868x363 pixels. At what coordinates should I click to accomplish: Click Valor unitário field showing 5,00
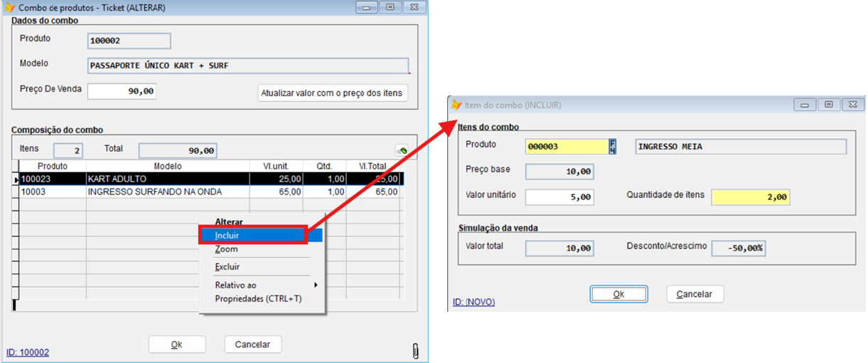tap(559, 197)
